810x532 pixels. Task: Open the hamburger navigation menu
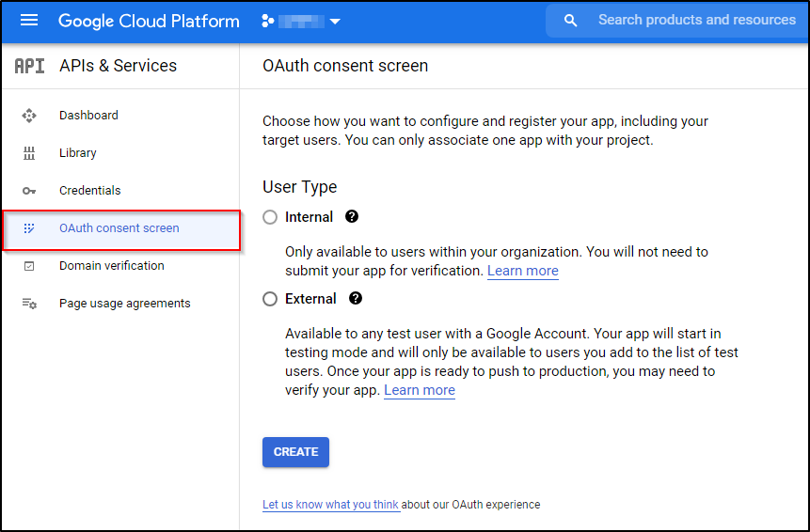point(29,21)
